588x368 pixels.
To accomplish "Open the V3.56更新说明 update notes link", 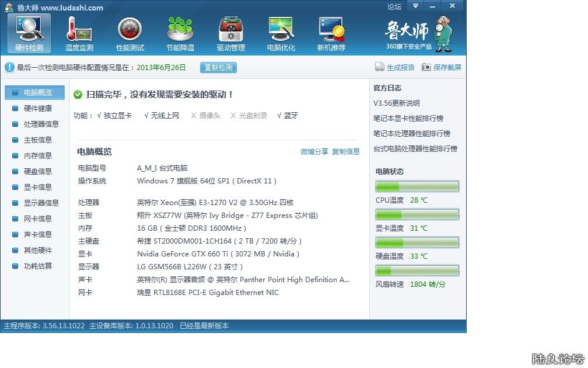I will [x=397, y=103].
